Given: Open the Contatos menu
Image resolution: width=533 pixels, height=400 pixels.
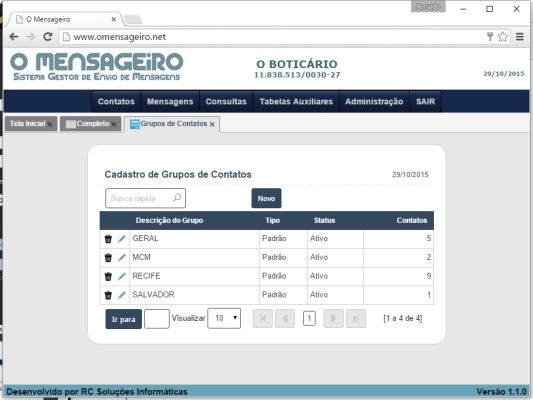Looking at the screenshot, I should (116, 102).
